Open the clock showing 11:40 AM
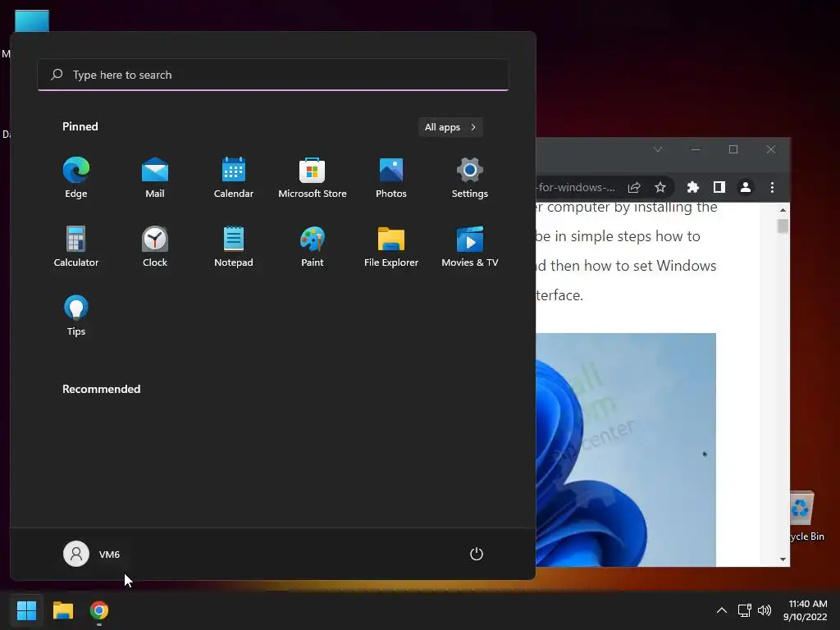Screen dimensions: 840x630 pos(806,610)
